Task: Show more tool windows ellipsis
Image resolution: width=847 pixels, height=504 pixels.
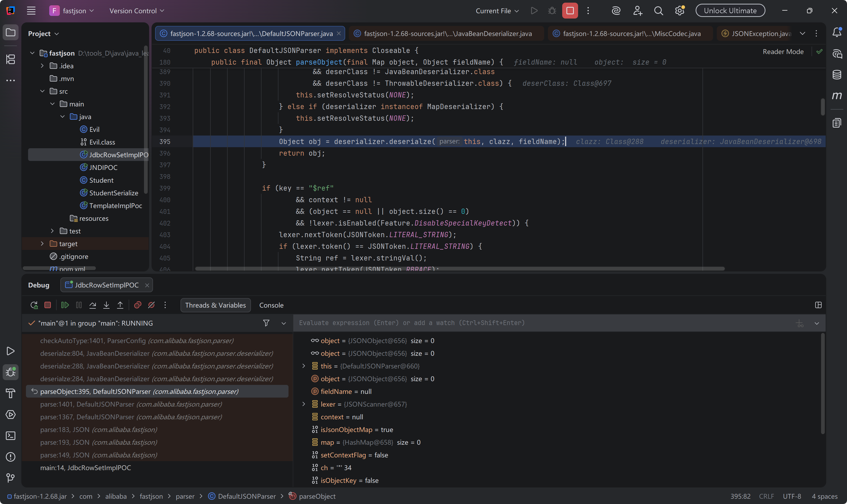Action: [11, 80]
